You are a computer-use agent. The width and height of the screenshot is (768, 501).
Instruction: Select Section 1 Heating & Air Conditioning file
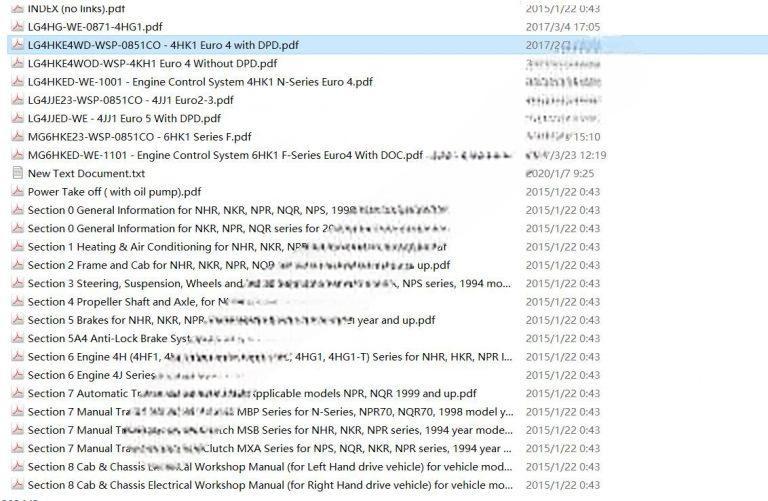point(237,247)
